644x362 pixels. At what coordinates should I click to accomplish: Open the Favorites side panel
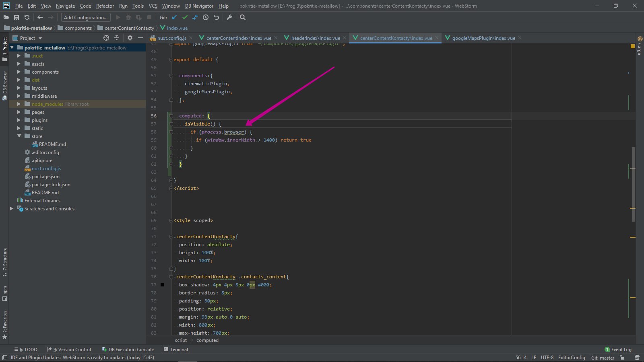coord(4,325)
